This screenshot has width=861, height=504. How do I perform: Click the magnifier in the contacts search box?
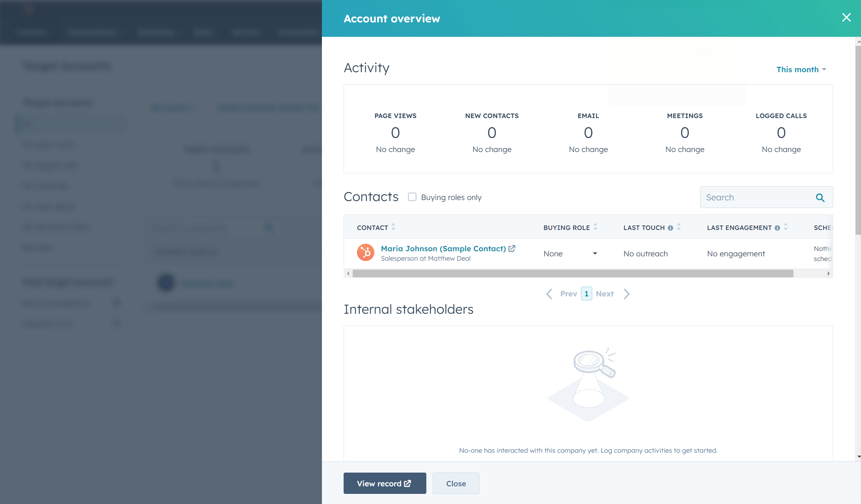click(x=820, y=197)
